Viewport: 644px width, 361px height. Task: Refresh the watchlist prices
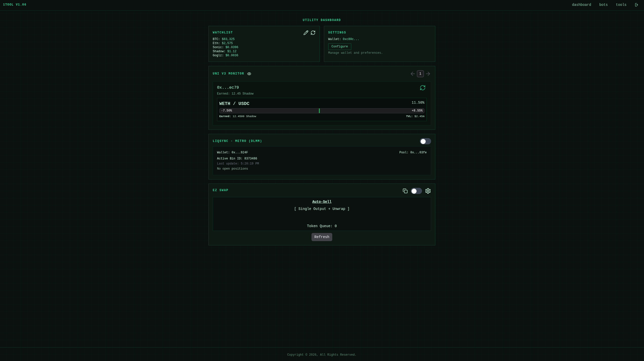click(313, 33)
